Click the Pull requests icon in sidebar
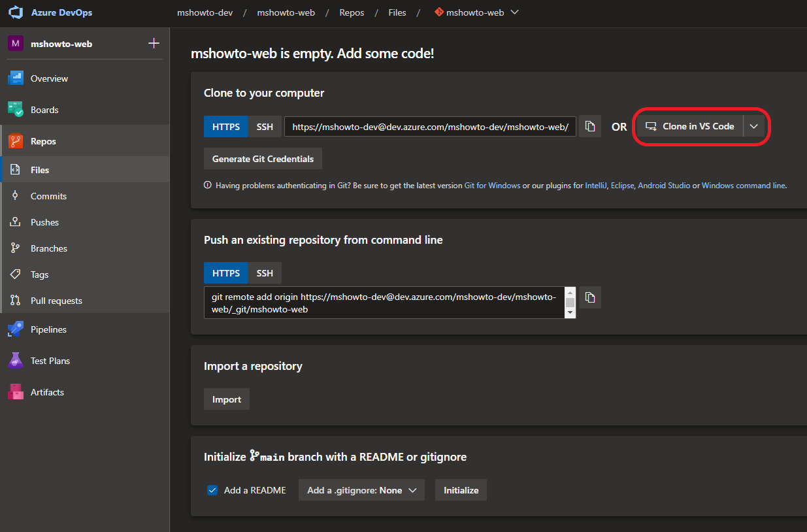The image size is (807, 532). [x=15, y=301]
